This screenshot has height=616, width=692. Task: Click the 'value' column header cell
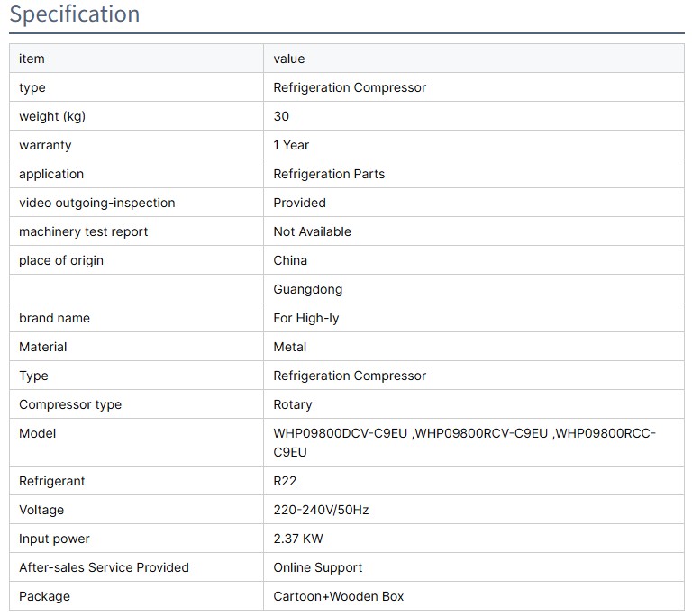point(289,59)
